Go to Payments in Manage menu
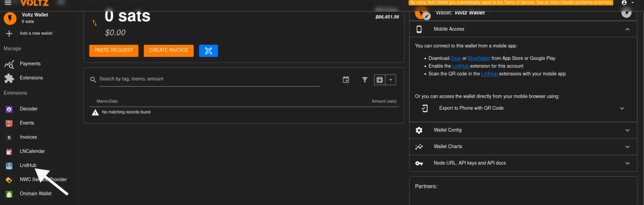This screenshot has width=644, height=205. (x=30, y=64)
